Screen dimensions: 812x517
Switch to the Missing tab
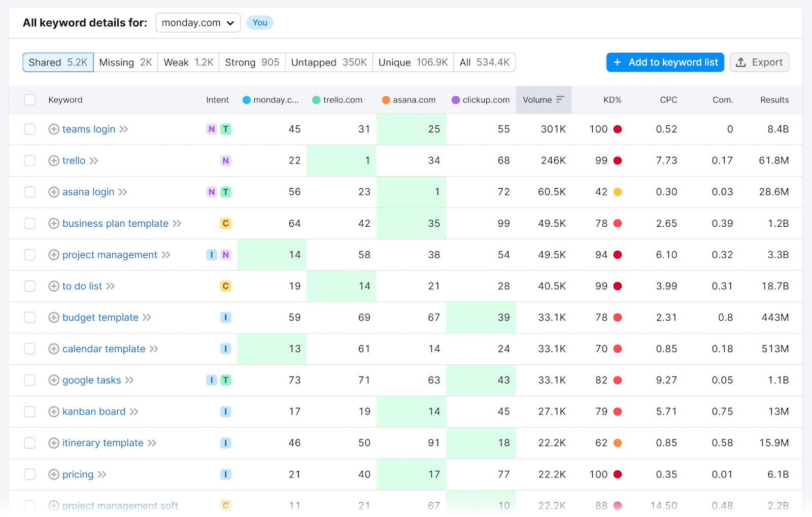pos(125,62)
